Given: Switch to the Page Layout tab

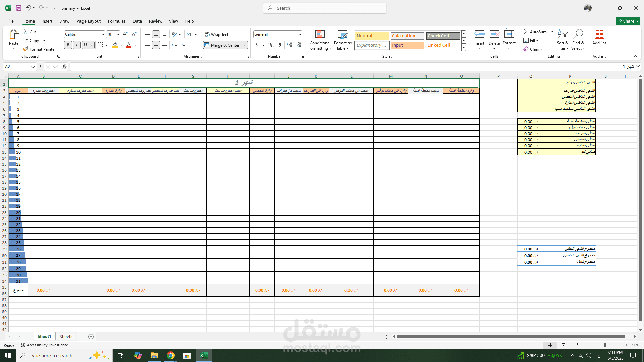Looking at the screenshot, I should (89, 21).
